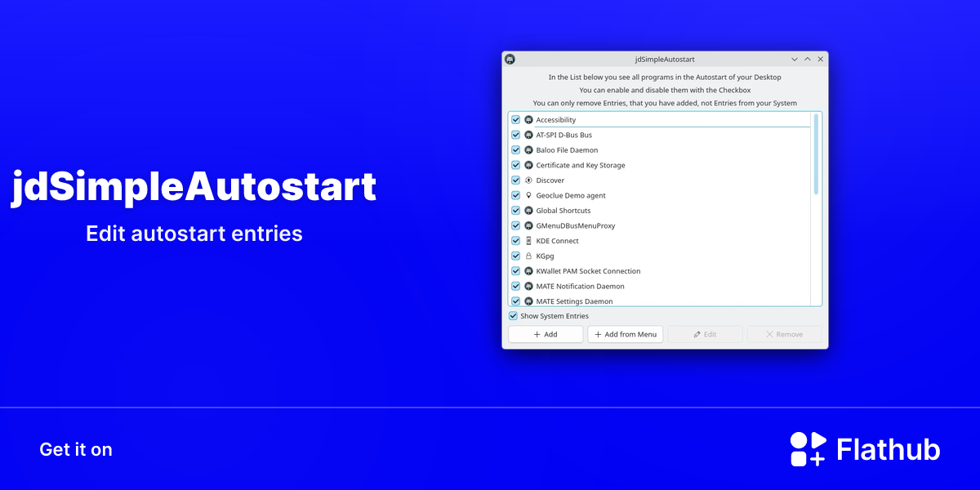The width and height of the screenshot is (980, 490).
Task: Click the Certificate and Key Storage icon
Action: (x=528, y=165)
